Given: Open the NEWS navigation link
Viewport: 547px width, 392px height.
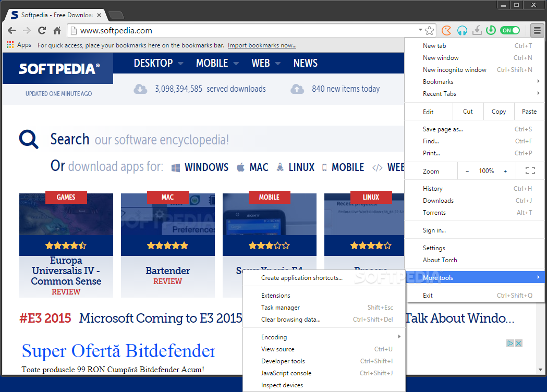Looking at the screenshot, I should [305, 63].
